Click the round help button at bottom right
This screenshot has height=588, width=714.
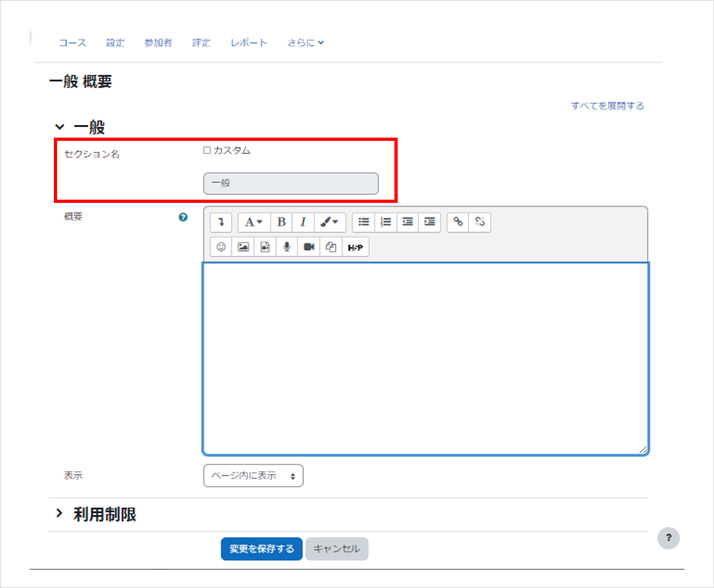coord(668,538)
